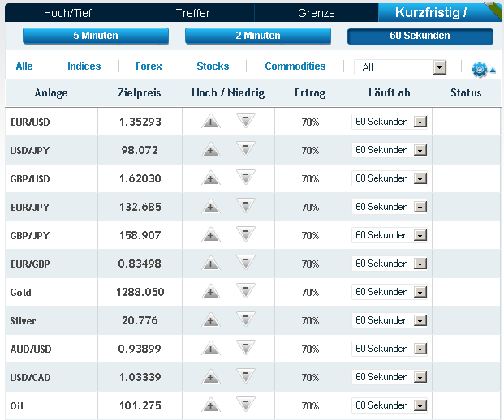
Task: Click the High (up arrow) for EUR/USD
Action: pyautogui.click(x=211, y=121)
